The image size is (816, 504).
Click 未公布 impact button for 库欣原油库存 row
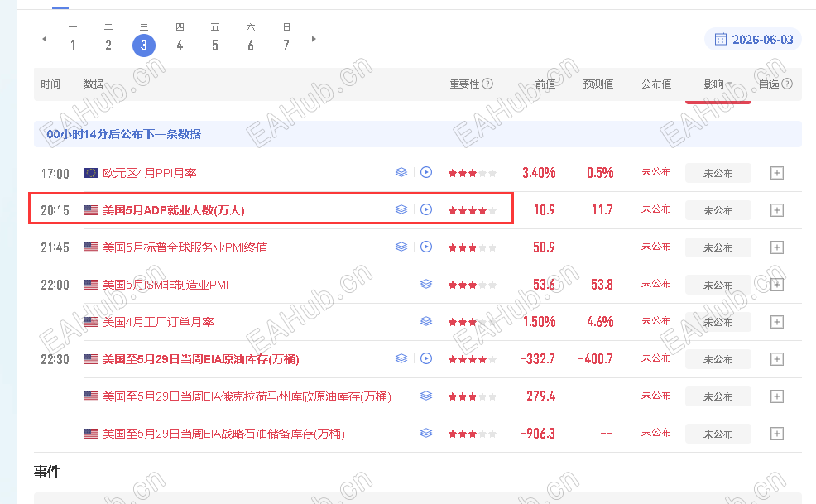click(x=718, y=396)
